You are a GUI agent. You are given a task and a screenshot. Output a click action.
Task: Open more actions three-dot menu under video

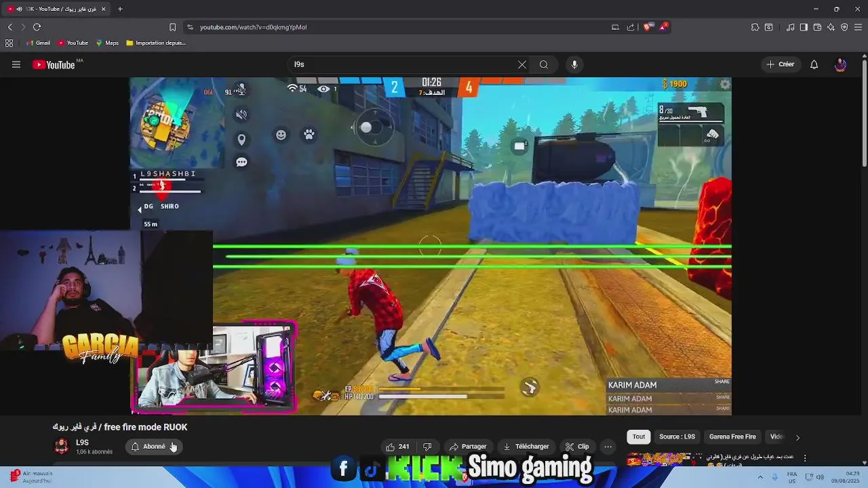(x=608, y=447)
